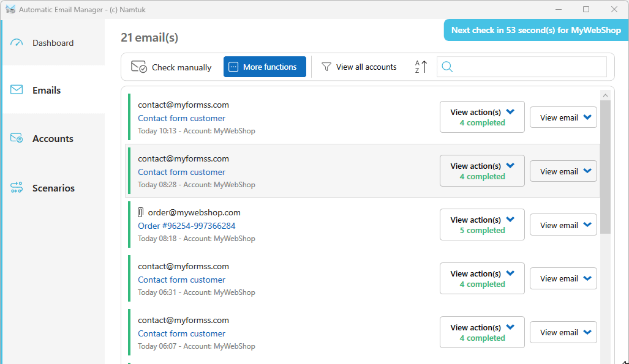629x364 pixels.
Task: Open Order #96254-997366284 subject link
Action: [187, 226]
